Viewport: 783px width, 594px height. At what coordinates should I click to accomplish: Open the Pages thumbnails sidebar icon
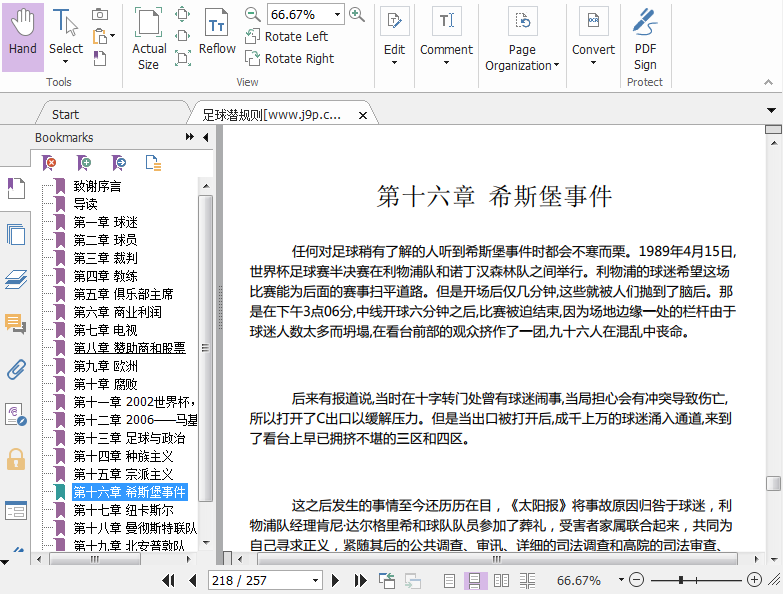(16, 235)
